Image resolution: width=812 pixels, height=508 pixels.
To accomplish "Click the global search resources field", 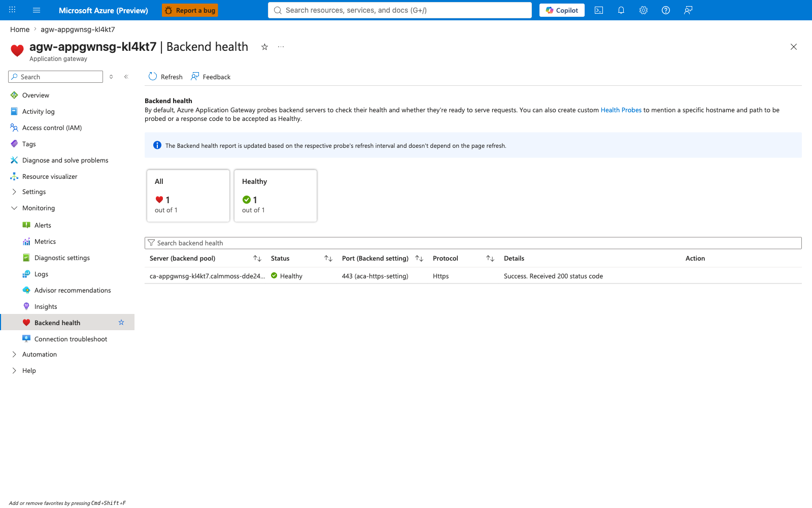I will (x=400, y=10).
